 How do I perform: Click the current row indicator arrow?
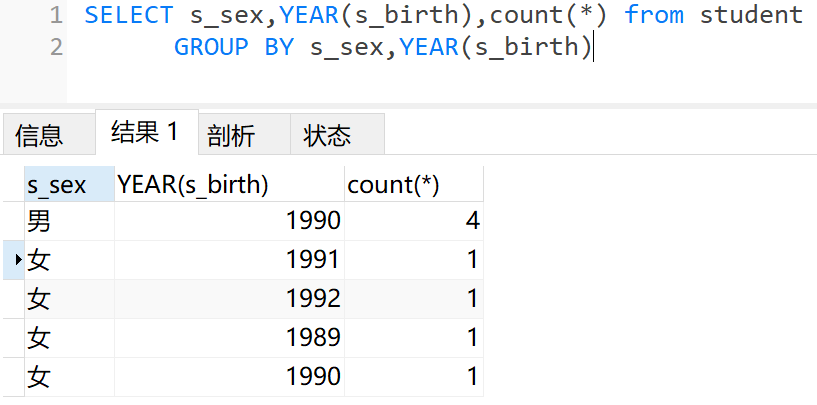click(x=19, y=260)
